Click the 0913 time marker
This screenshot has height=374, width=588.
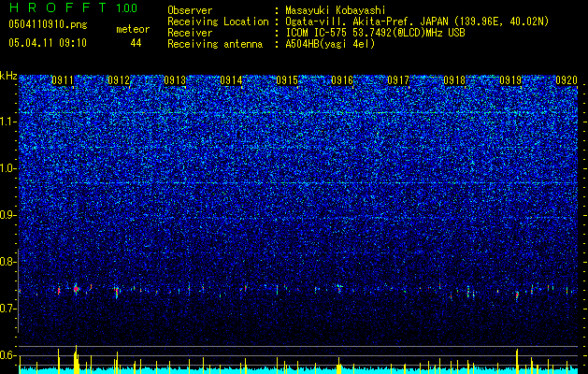tap(175, 80)
